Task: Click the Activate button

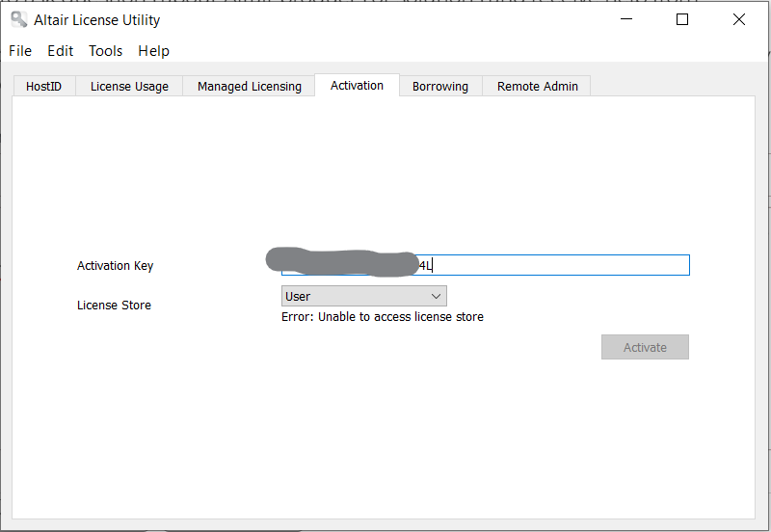Action: pyautogui.click(x=645, y=347)
